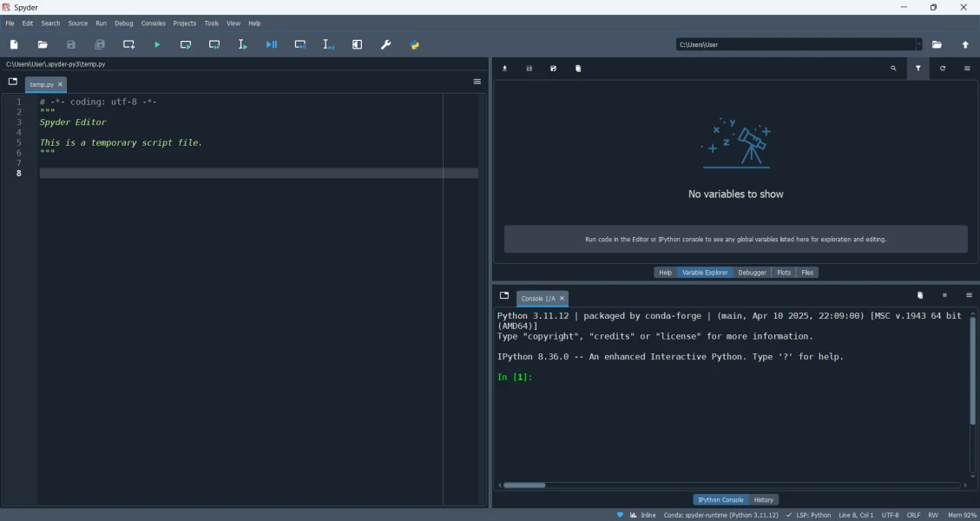Screen dimensions: 980x521
Task: Open the PYTHONPATH manager Python icon
Action: 414,44
